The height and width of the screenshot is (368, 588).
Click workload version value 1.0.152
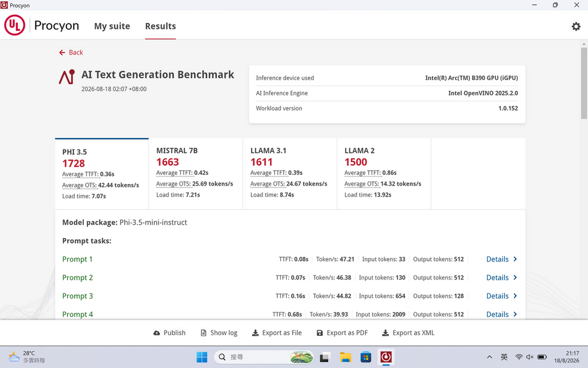click(508, 109)
